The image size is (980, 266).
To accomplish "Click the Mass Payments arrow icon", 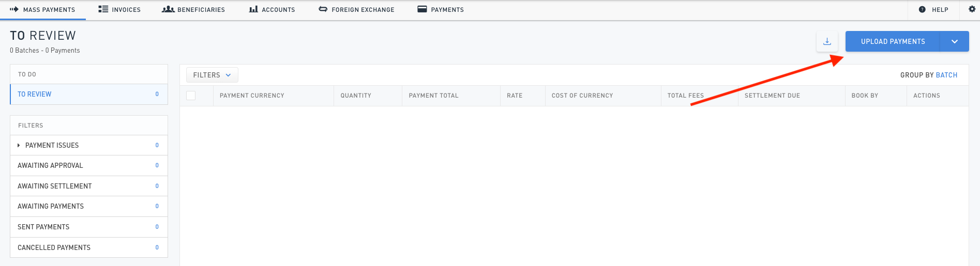I will coord(14,9).
